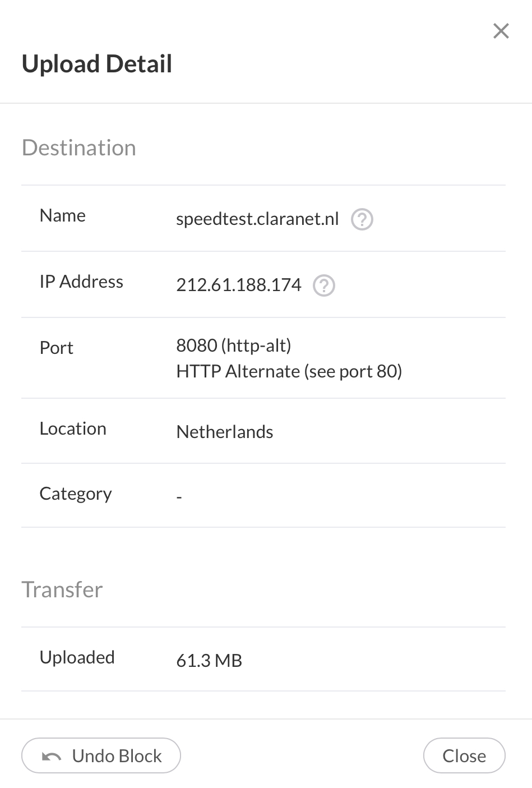
Task: Click the Upload Detail title
Action: pos(97,64)
